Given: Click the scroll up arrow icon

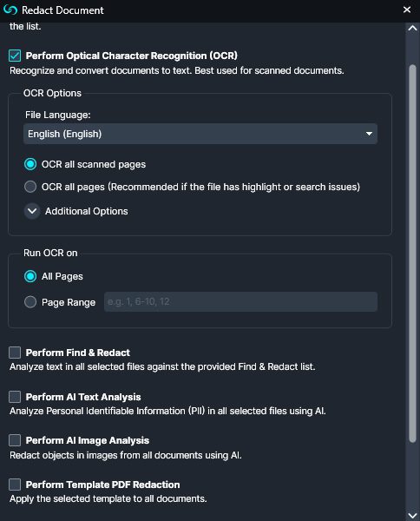Looking at the screenshot, I should [412, 29].
